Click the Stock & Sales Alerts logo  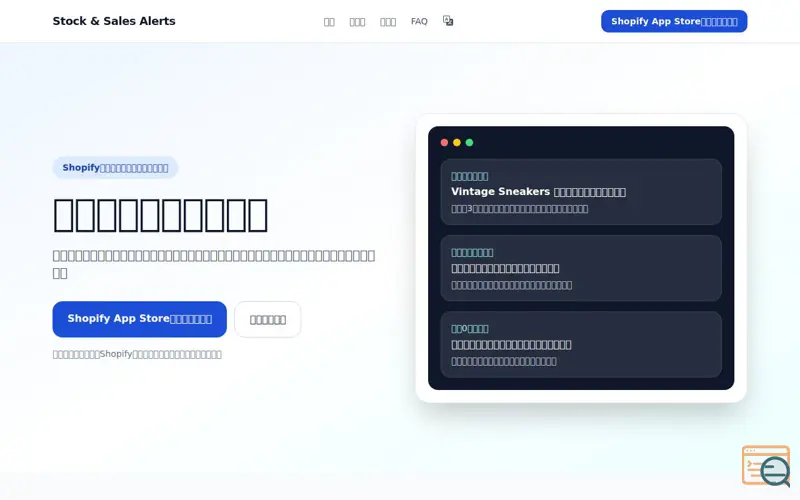point(114,21)
